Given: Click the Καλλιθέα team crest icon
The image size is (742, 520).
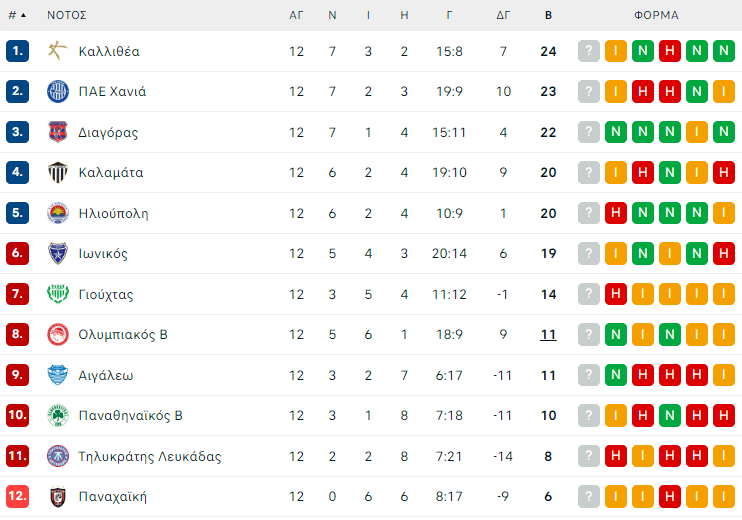Looking at the screenshot, I should point(58,51).
